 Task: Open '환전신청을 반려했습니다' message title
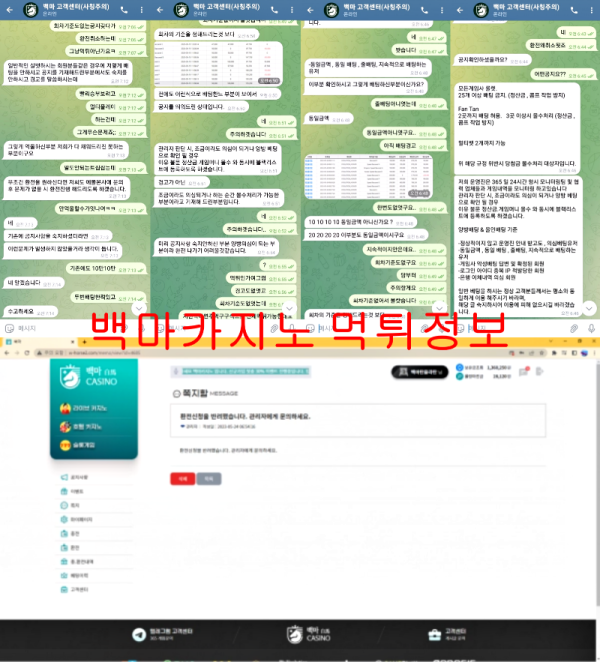pyautogui.click(x=245, y=416)
